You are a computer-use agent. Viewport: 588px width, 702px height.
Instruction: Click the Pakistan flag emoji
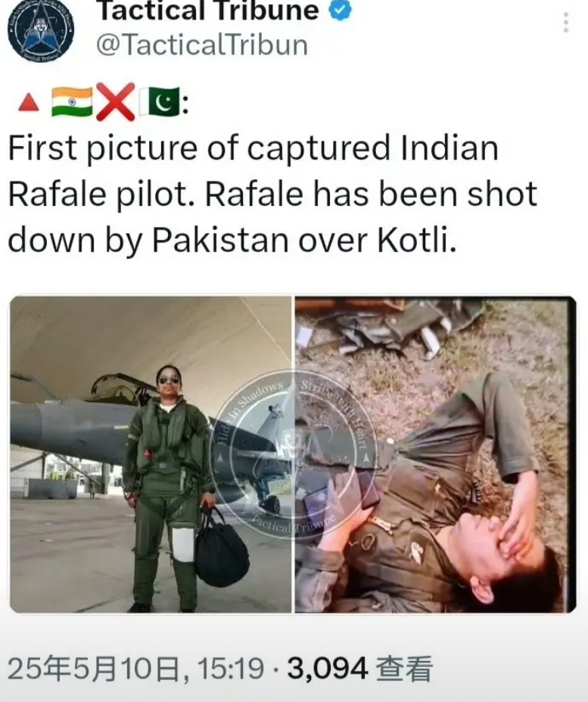pos(159,102)
